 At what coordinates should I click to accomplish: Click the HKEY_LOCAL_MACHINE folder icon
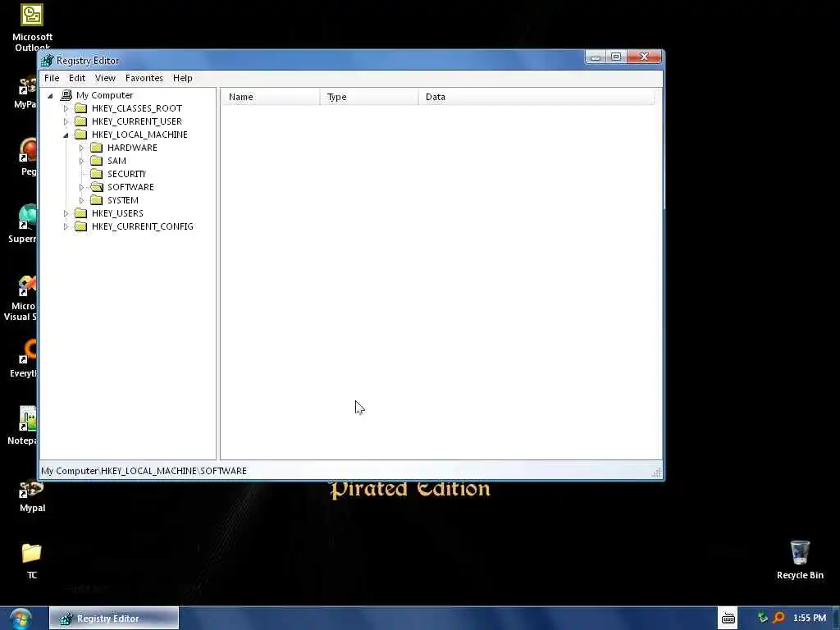81,135
